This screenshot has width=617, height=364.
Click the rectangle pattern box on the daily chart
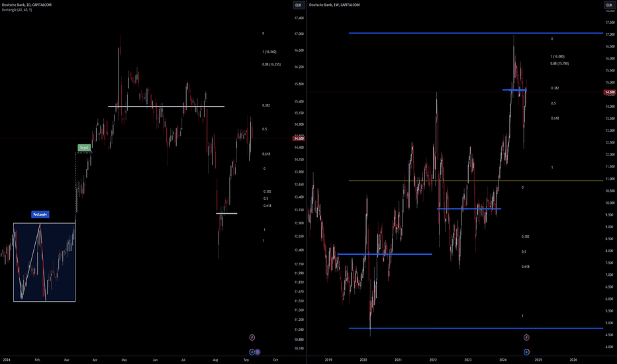click(x=44, y=263)
